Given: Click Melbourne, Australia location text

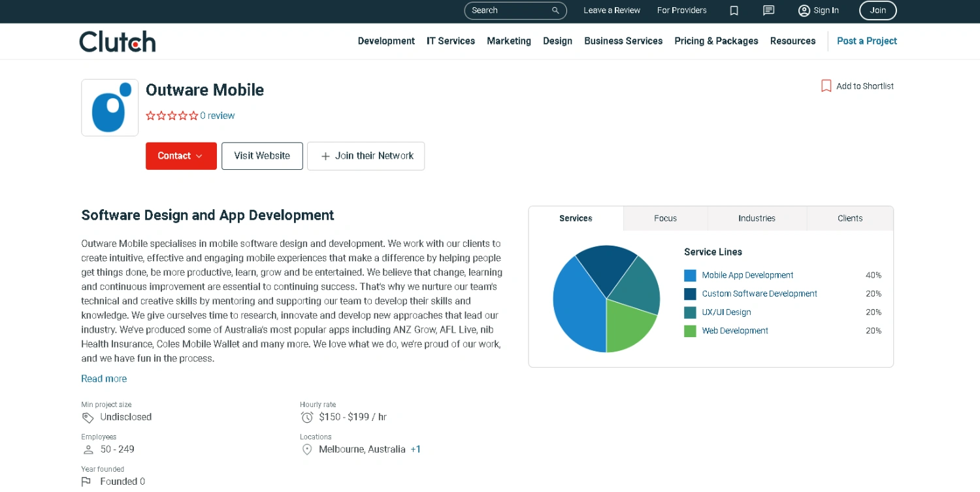Looking at the screenshot, I should 362,450.
